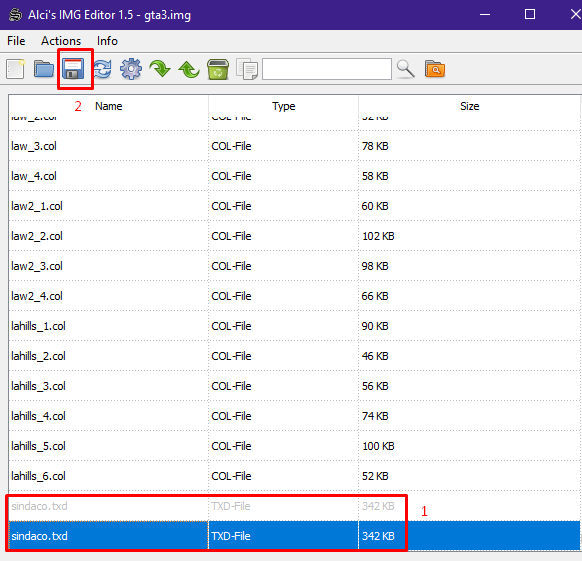The height and width of the screenshot is (561, 582).
Task: Select the lahills_1.col entry
Action: [x=294, y=326]
